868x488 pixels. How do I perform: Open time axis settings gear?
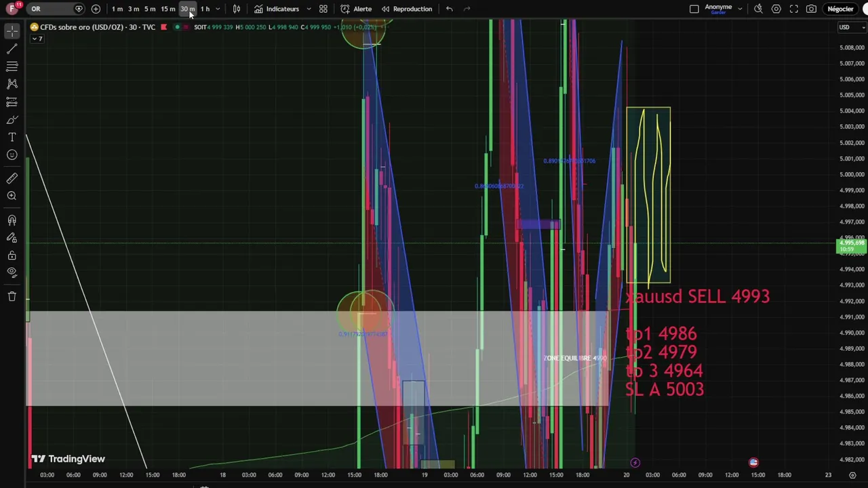coord(852,475)
